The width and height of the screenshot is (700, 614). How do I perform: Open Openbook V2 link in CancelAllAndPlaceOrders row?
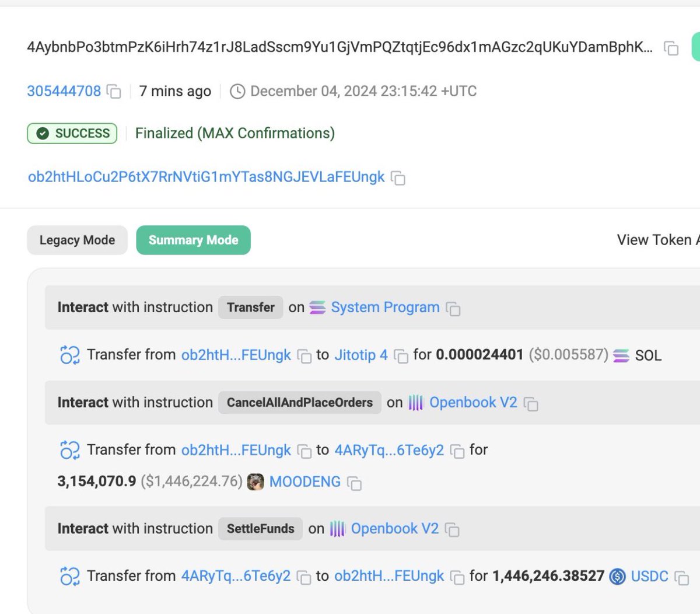pyautogui.click(x=473, y=402)
